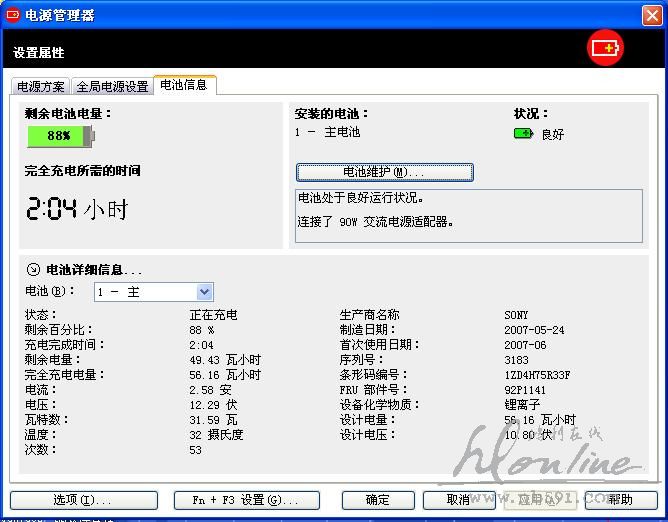
Task: Click the 2:04 value beside 充电完成时间
Action: point(202,345)
